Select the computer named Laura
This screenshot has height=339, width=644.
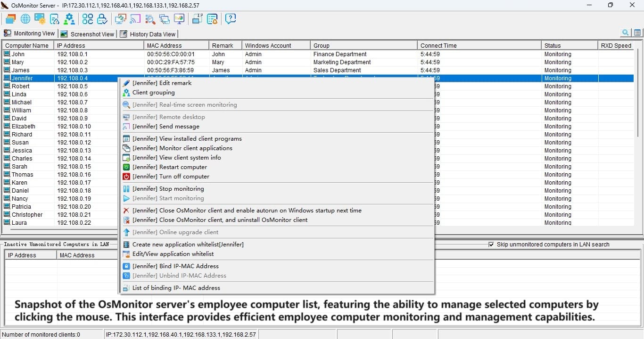pyautogui.click(x=19, y=223)
